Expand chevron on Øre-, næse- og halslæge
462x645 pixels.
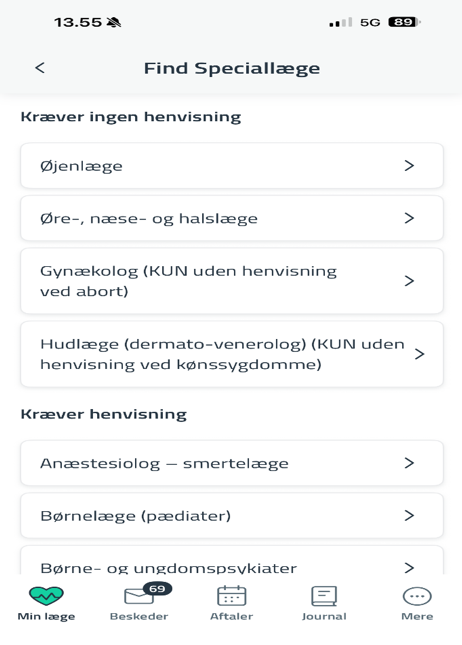coord(409,218)
